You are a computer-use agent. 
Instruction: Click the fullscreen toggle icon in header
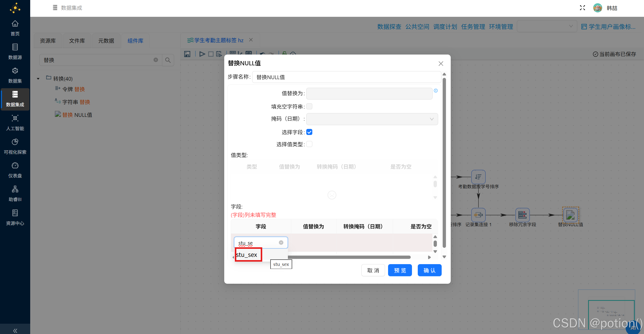coord(582,8)
